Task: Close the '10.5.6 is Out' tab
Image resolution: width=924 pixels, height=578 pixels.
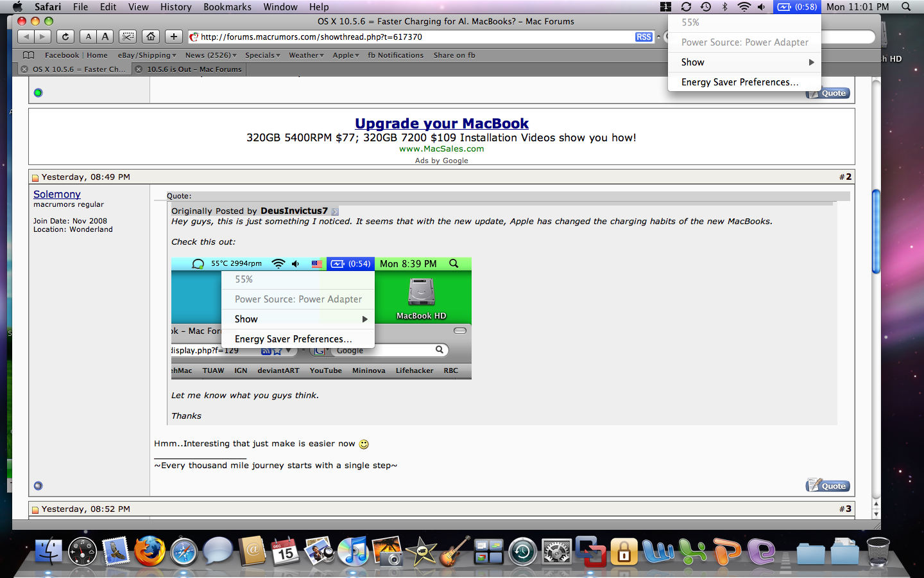Action: click(139, 69)
